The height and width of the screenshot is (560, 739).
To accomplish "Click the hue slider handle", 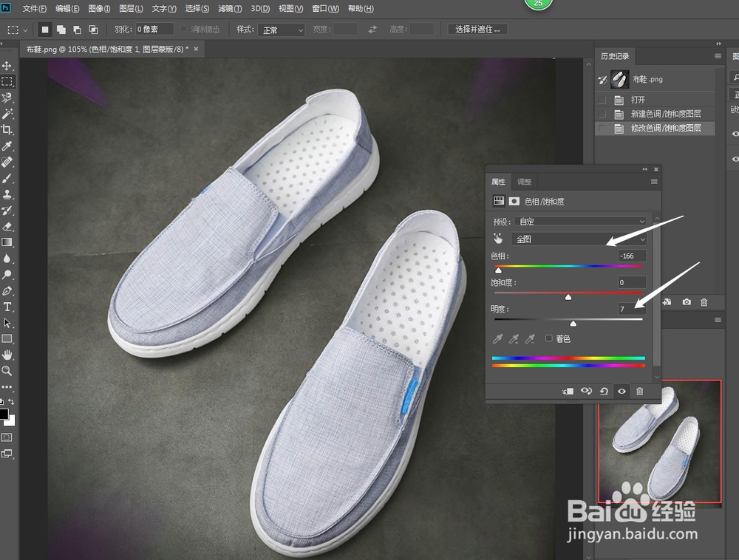I will coord(498,270).
